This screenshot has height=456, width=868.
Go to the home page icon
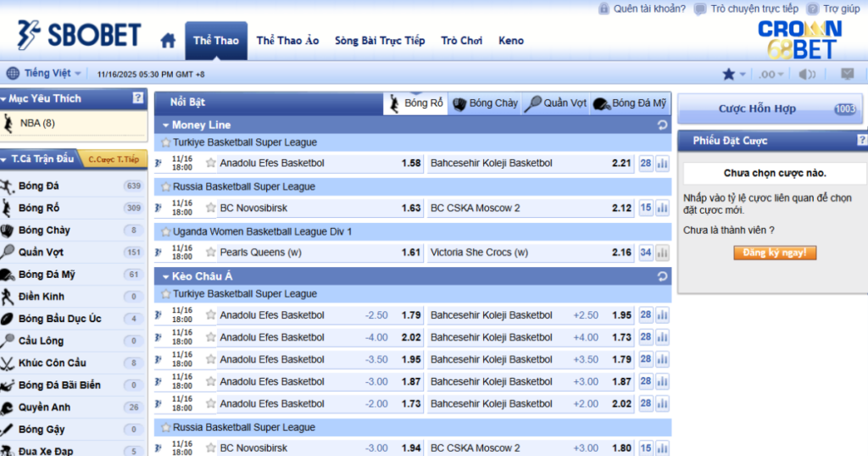pos(168,41)
